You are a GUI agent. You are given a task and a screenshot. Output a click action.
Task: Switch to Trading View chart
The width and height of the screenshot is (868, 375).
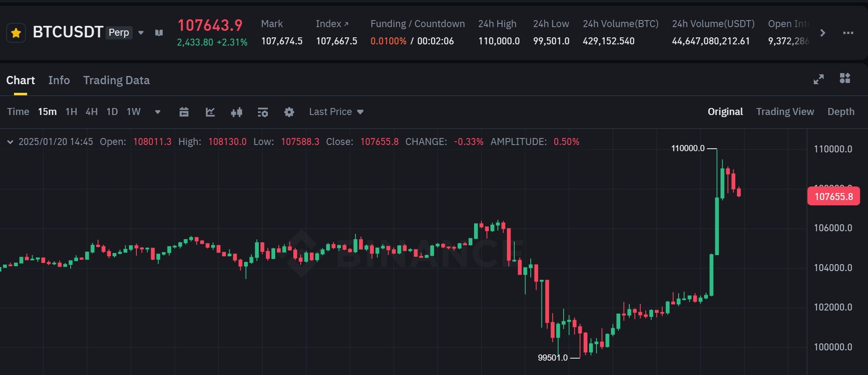[x=785, y=112]
